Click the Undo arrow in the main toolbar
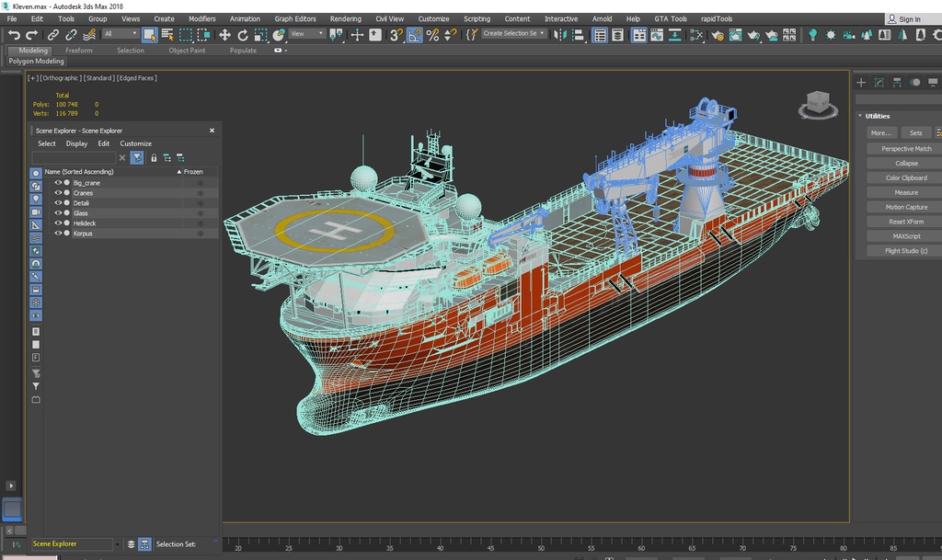This screenshot has width=942, height=560. (x=14, y=35)
